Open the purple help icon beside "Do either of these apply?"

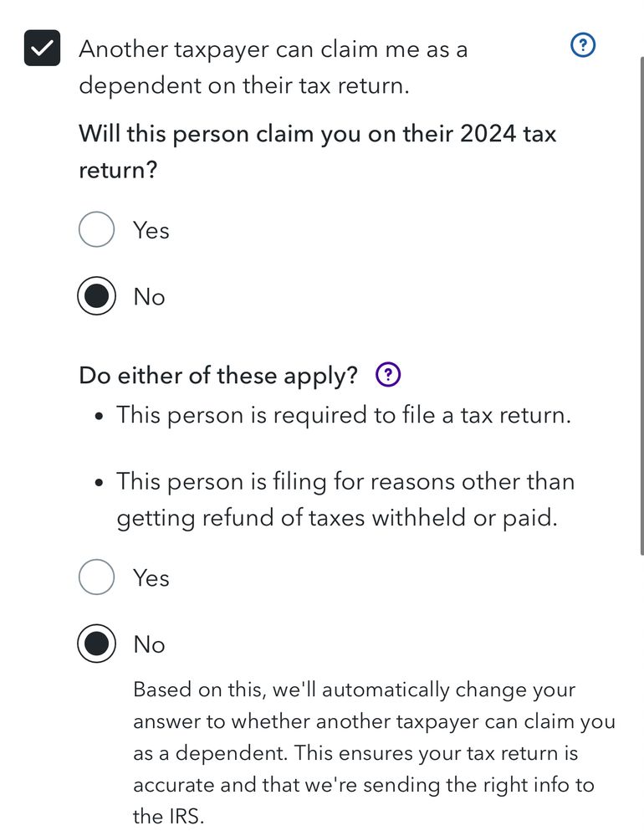[388, 376]
